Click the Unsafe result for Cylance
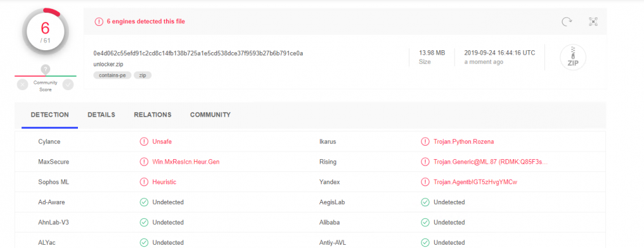644x248 pixels. click(x=162, y=142)
